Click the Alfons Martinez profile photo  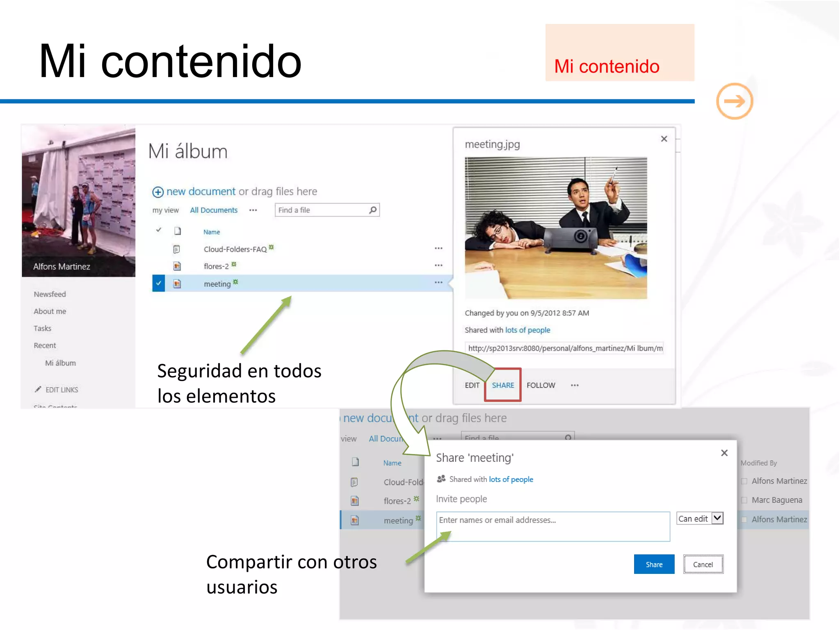78,201
